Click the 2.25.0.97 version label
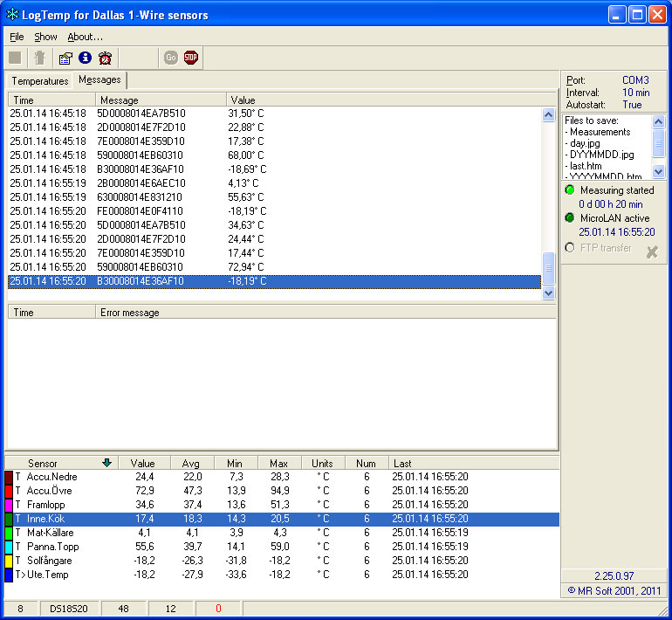The width and height of the screenshot is (672, 620). click(x=614, y=575)
